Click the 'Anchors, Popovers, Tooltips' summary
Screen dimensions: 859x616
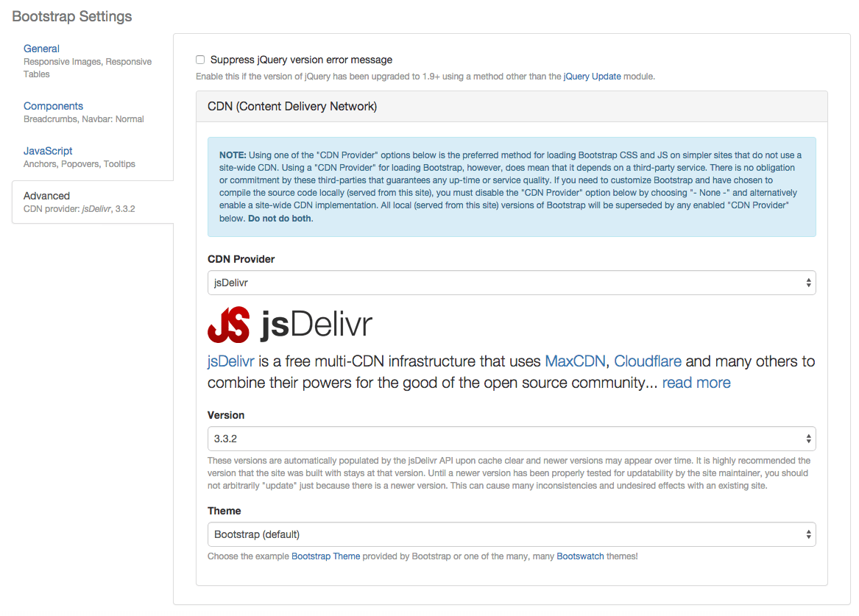(x=79, y=164)
